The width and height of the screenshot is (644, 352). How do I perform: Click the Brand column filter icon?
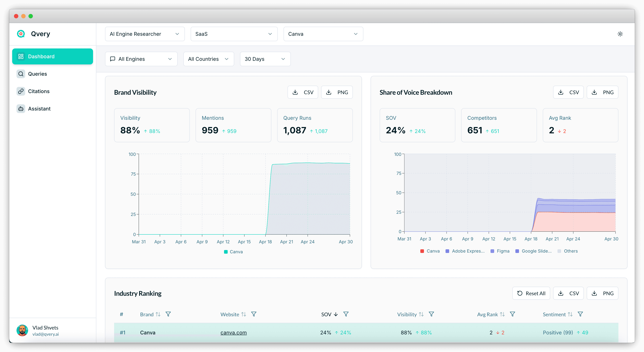[168, 314]
